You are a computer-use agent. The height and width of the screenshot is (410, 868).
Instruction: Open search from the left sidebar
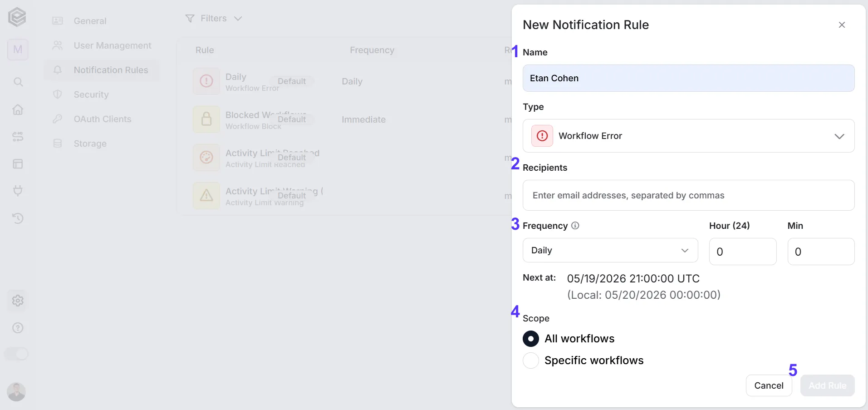(18, 82)
